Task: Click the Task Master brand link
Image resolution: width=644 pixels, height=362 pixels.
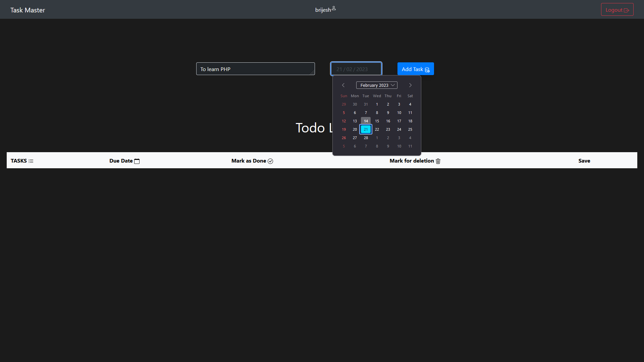Action: (28, 10)
